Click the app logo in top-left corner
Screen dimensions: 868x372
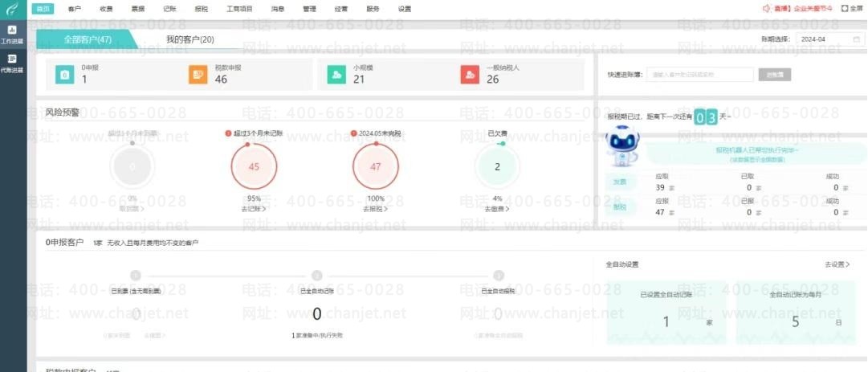pos(13,8)
